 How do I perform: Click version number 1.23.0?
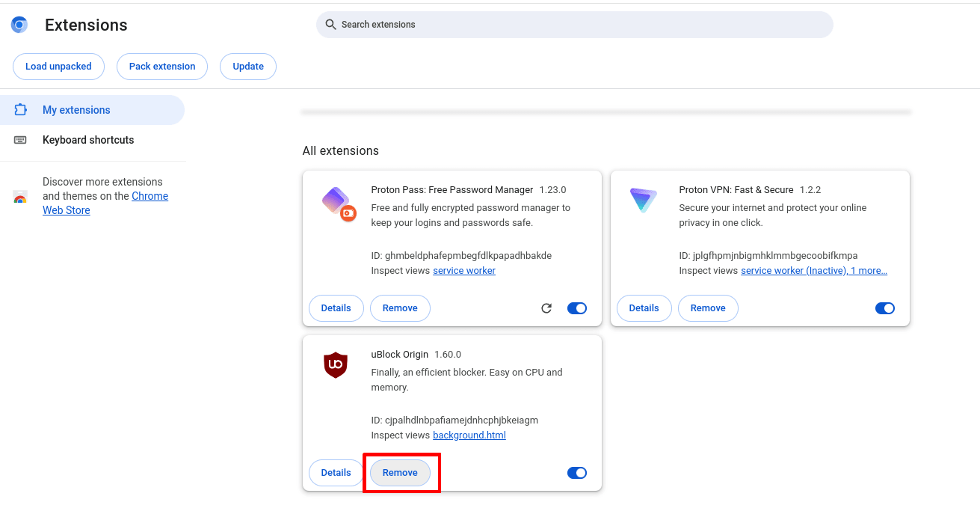pyautogui.click(x=553, y=190)
